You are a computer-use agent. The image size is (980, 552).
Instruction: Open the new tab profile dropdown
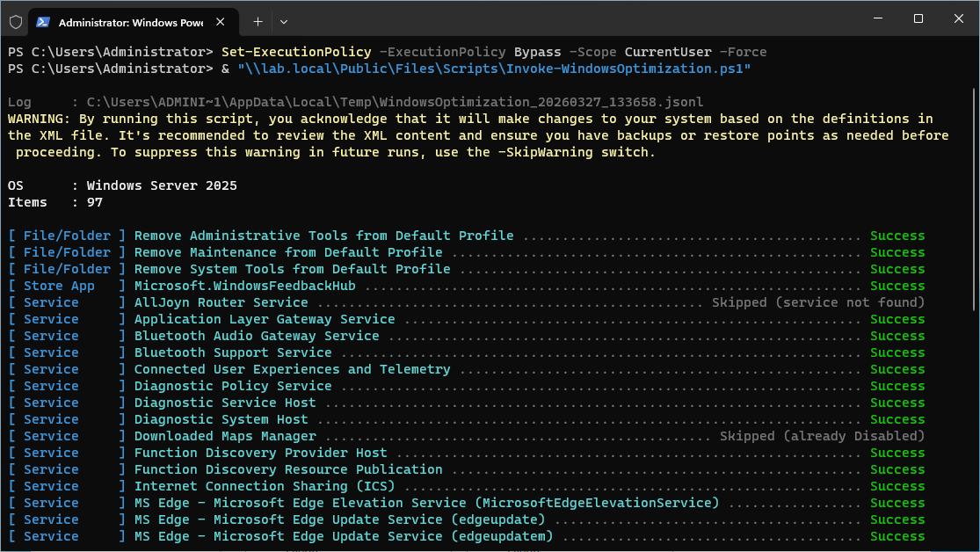pos(284,22)
